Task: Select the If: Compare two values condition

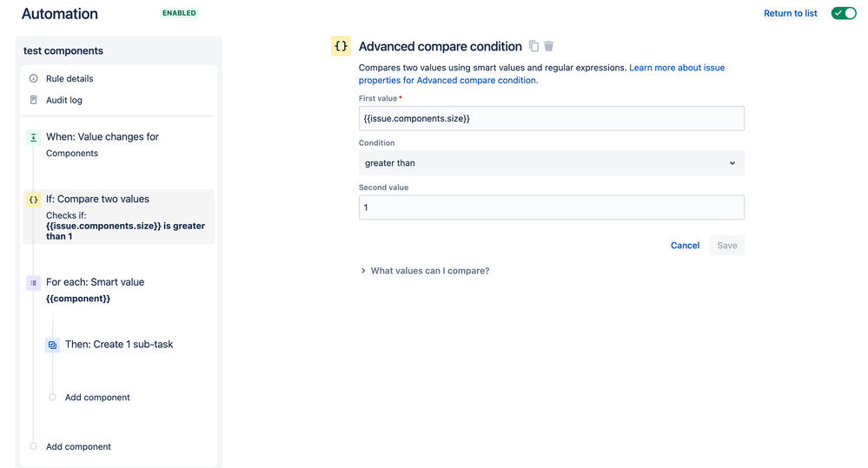Action: pos(118,217)
